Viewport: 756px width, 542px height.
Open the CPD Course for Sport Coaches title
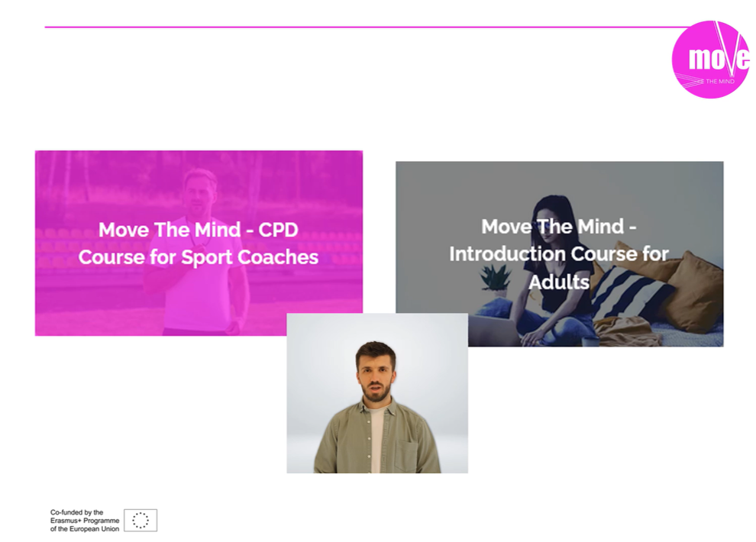pyautogui.click(x=199, y=243)
